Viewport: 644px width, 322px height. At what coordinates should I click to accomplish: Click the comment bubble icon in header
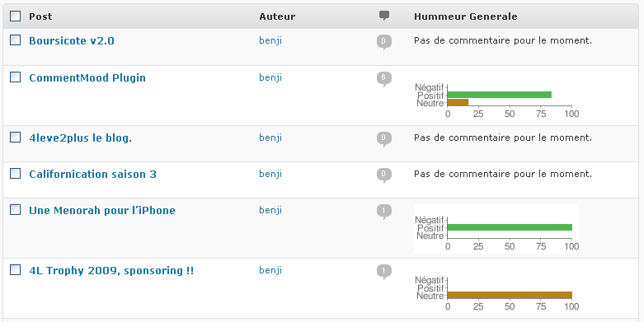point(384,16)
